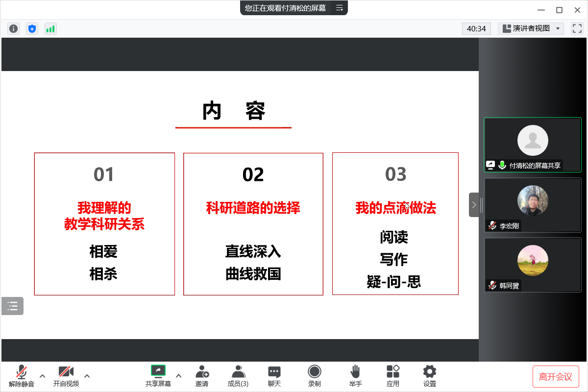Image resolution: width=588 pixels, height=392 pixels.
Task: Expand audio options arrow beside microphone
Action: (42, 376)
